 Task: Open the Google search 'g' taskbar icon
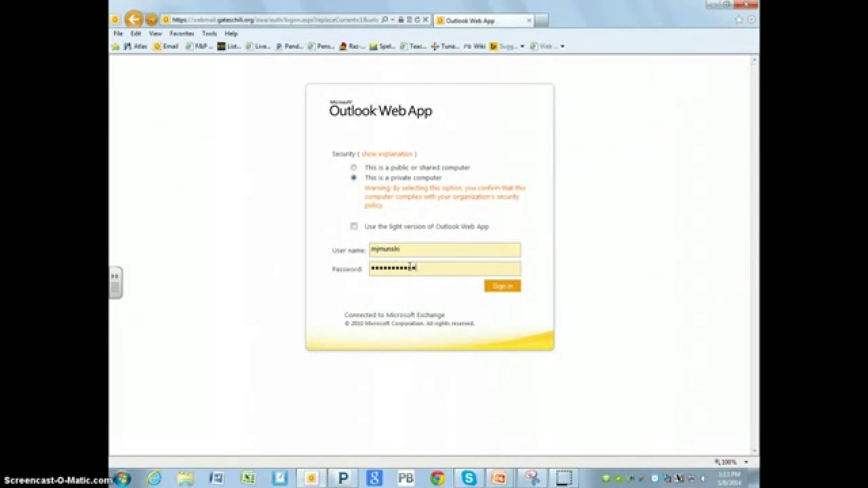[374, 479]
